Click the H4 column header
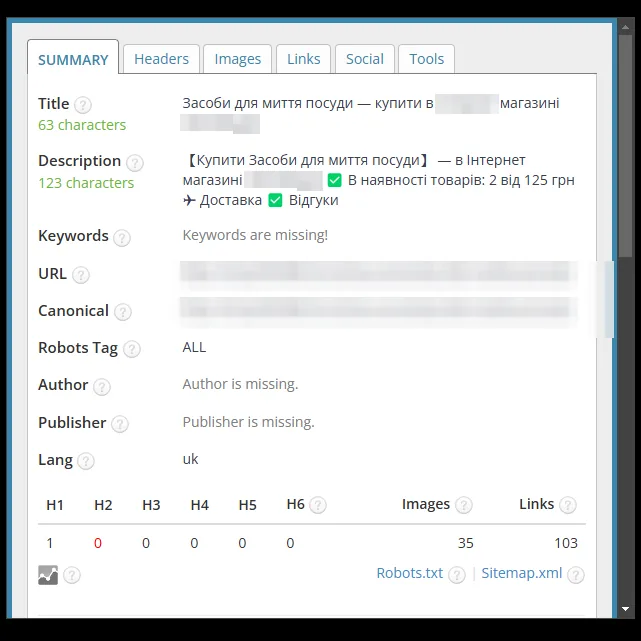Screen dimensions: 641x641 coord(199,505)
